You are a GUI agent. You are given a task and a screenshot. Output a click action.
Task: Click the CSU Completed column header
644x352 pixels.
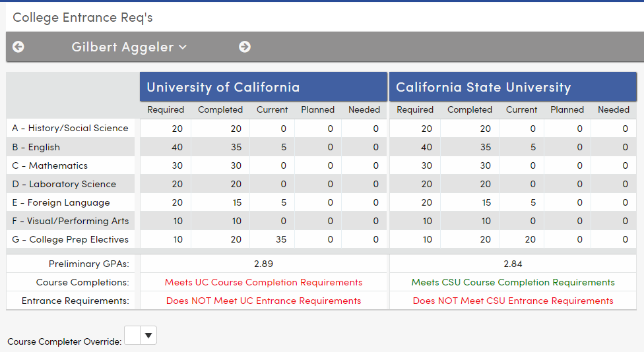[470, 110]
